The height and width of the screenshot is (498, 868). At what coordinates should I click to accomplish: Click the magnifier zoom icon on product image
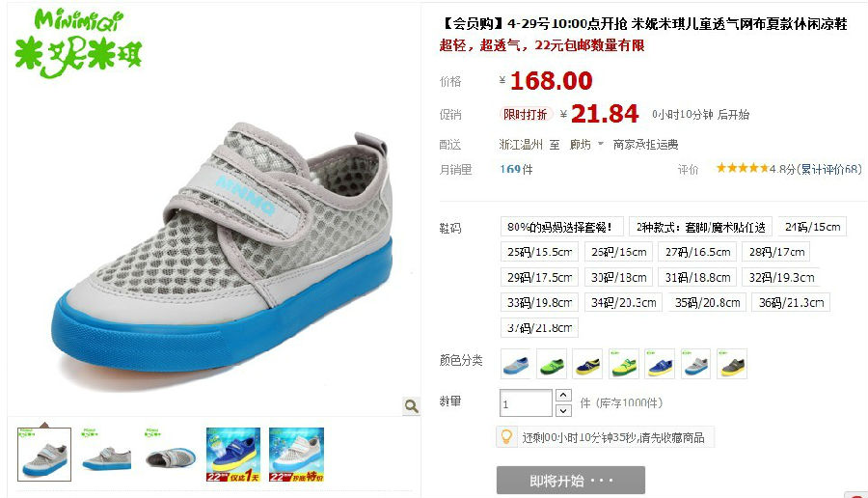[411, 406]
